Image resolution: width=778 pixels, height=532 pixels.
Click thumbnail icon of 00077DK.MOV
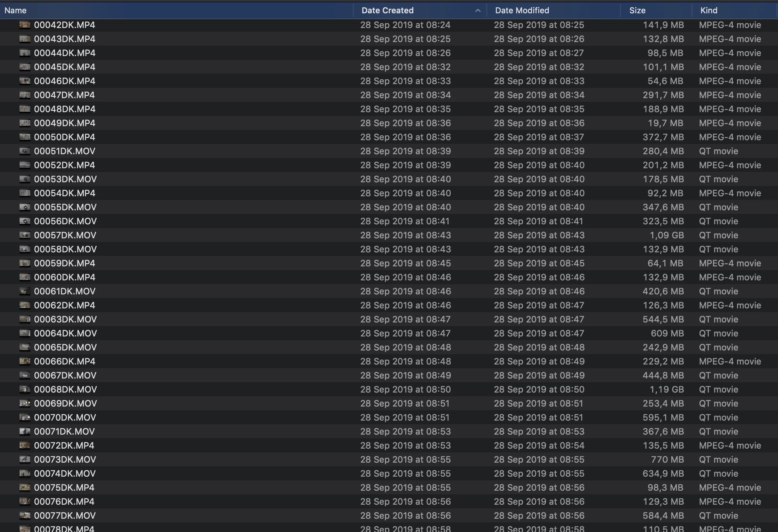point(25,515)
